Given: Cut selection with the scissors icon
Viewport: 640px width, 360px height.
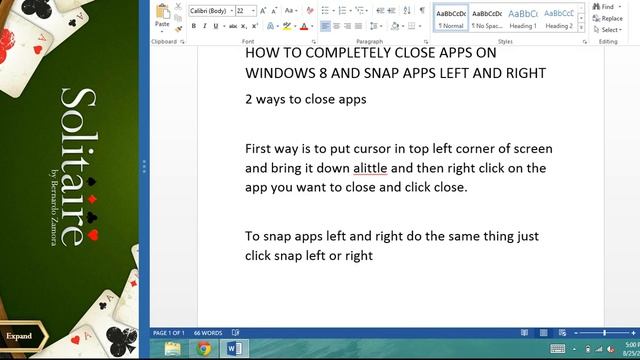Looking at the screenshot, I should coord(178,7).
